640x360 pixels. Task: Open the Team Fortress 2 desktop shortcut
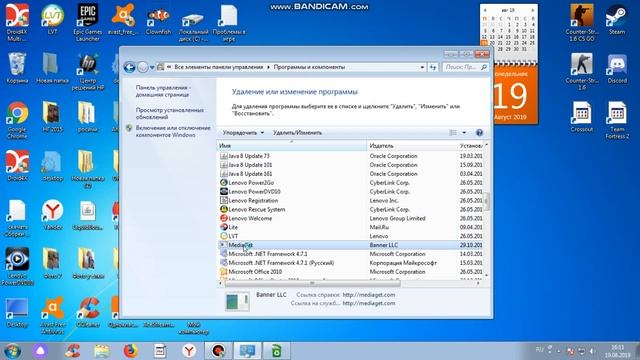tap(617, 120)
